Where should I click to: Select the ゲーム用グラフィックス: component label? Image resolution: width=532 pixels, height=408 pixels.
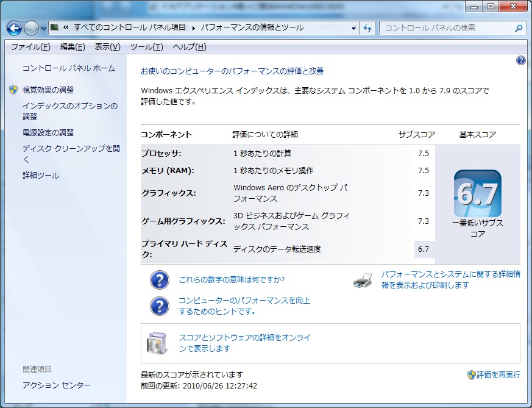coord(183,221)
